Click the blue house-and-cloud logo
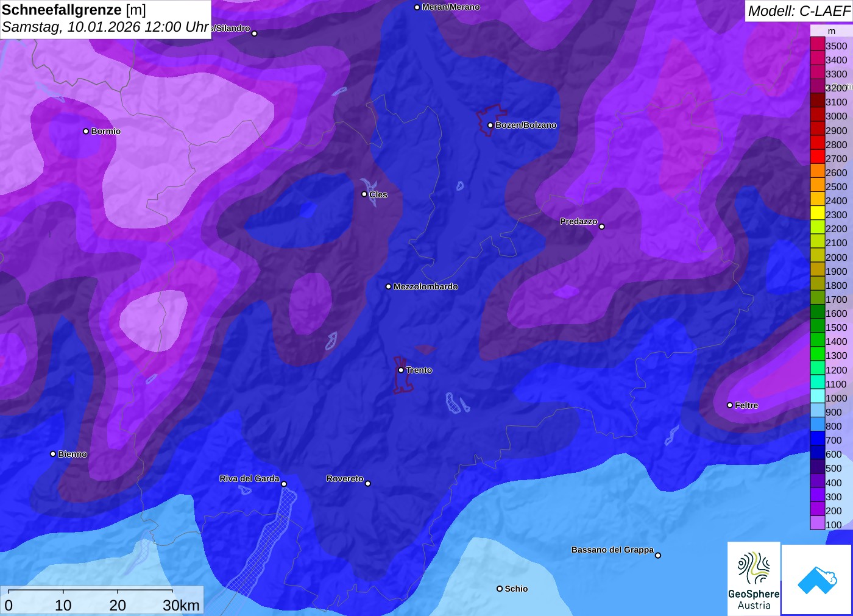The width and height of the screenshot is (853, 616). (817, 579)
